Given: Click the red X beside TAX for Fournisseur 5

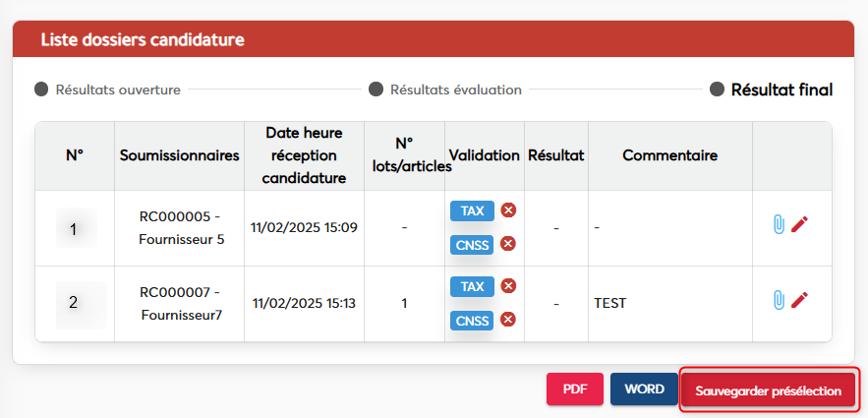Looking at the screenshot, I should [x=508, y=209].
